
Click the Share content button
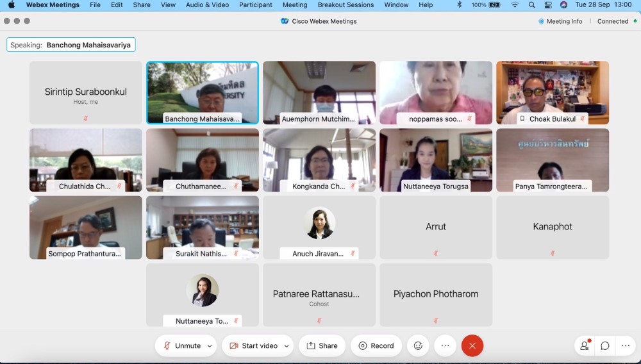pyautogui.click(x=322, y=345)
